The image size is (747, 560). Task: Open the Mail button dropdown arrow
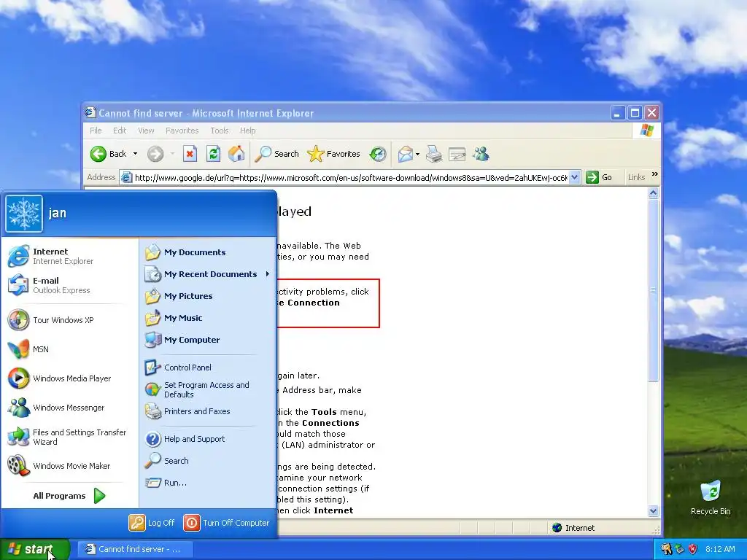(417, 154)
